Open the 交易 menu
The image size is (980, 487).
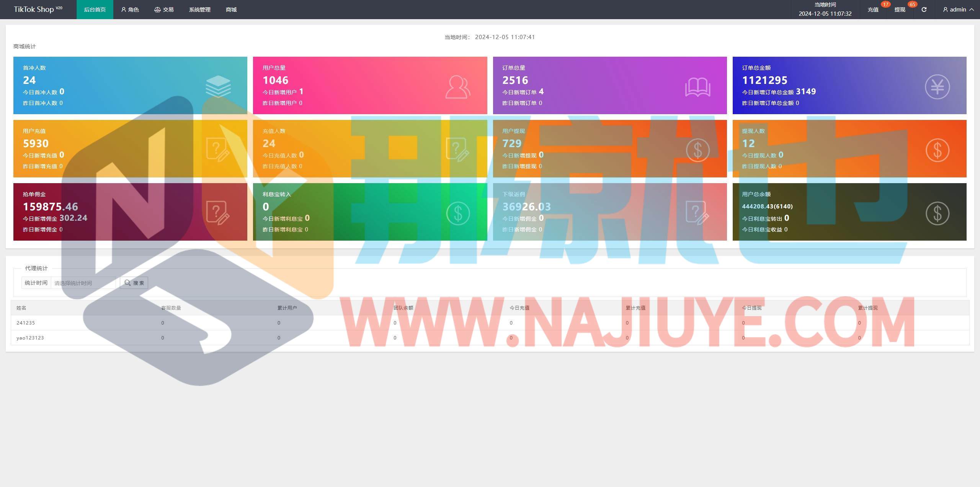click(164, 10)
